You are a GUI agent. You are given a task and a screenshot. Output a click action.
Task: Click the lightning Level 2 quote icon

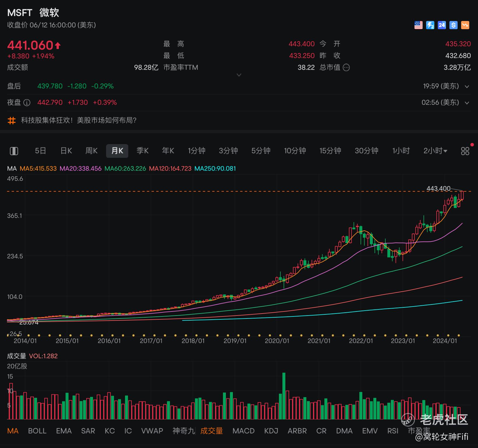tap(430, 25)
